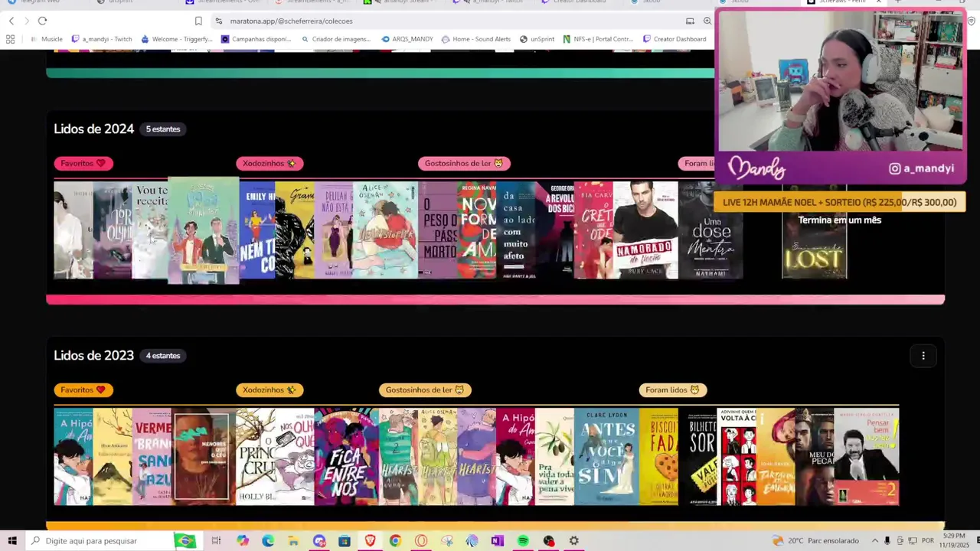The width and height of the screenshot is (980, 551).
Task: Click the microphone icon in the system tray
Action: click(887, 540)
